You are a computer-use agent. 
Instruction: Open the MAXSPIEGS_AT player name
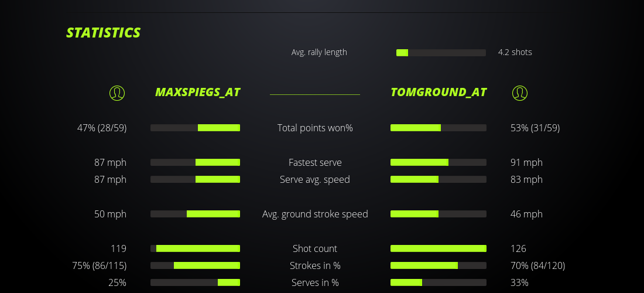(197, 93)
